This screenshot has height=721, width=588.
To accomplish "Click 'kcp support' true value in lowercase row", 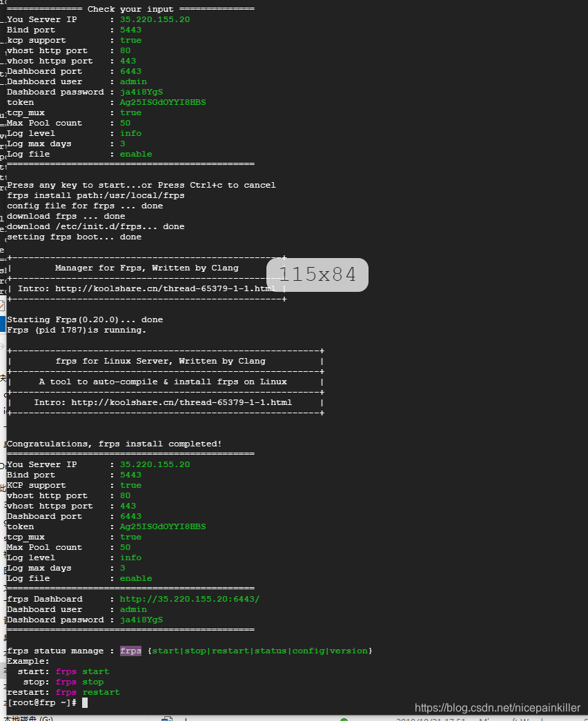I will 130,40.
